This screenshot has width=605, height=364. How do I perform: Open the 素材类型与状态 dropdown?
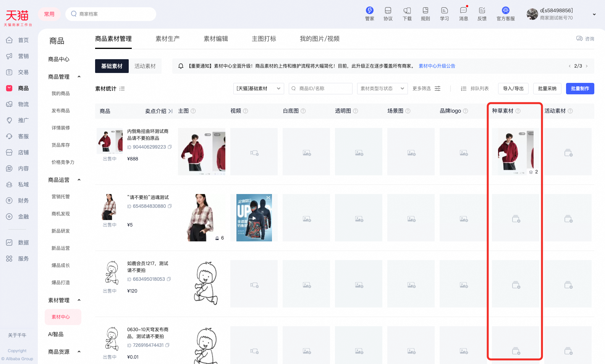[382, 89]
